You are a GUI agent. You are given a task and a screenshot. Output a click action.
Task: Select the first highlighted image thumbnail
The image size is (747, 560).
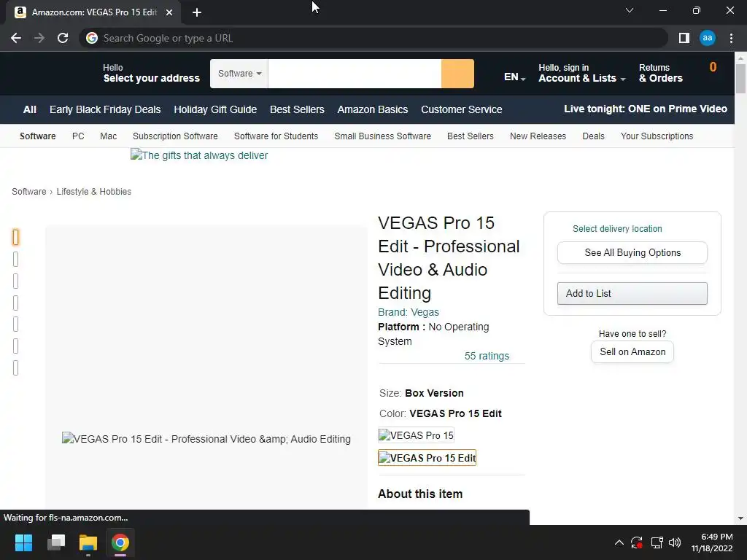pos(16,237)
